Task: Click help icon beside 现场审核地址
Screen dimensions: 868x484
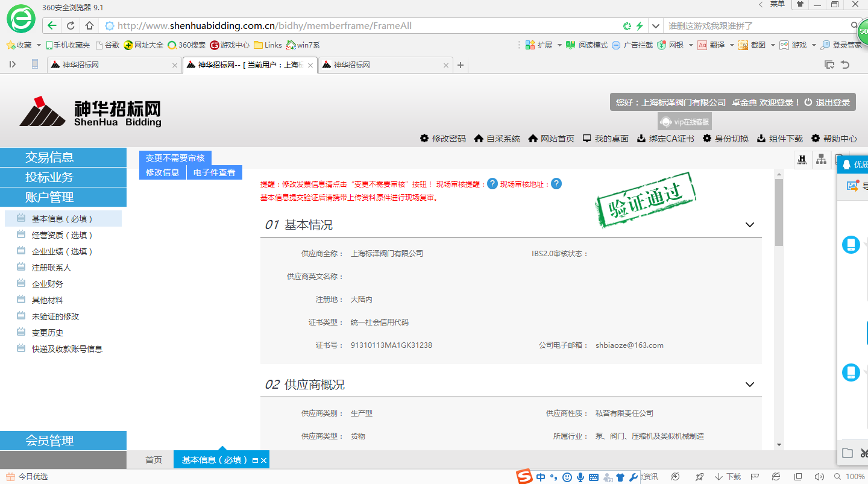Action: (556, 184)
